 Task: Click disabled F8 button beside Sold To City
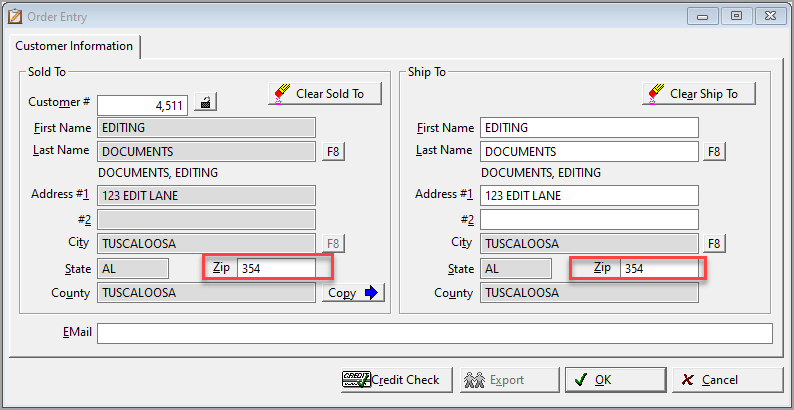[x=333, y=243]
